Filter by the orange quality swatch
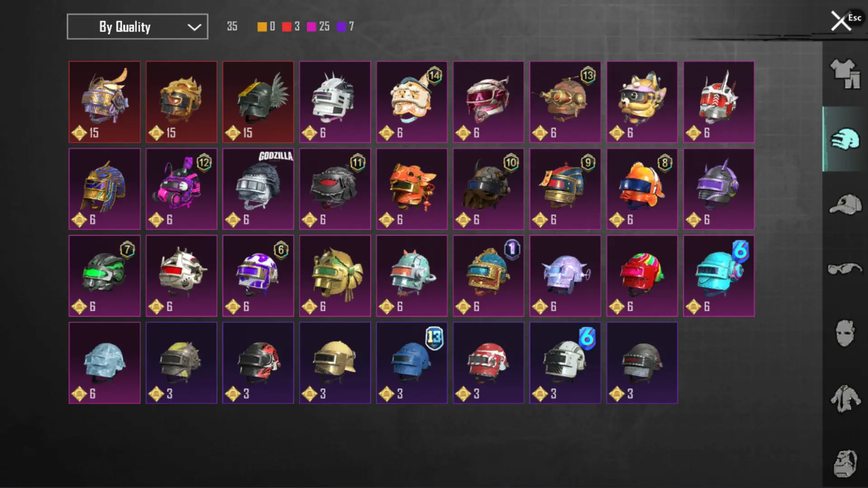The width and height of the screenshot is (868, 488). tap(262, 27)
